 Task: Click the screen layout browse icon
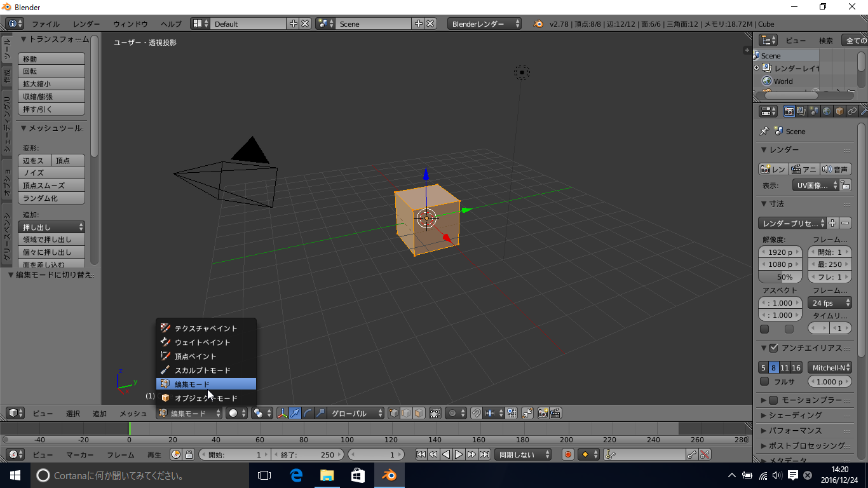(x=200, y=24)
